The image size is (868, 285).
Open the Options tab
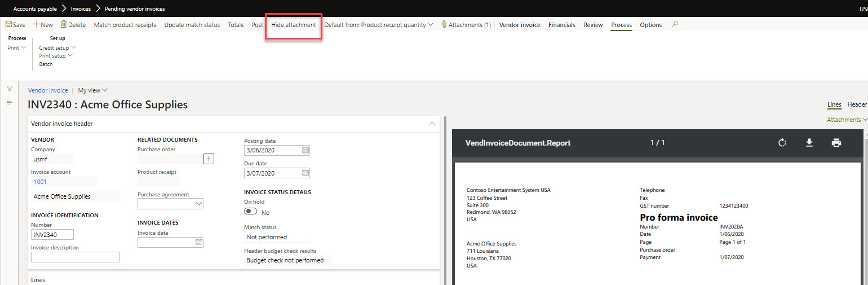[651, 25]
